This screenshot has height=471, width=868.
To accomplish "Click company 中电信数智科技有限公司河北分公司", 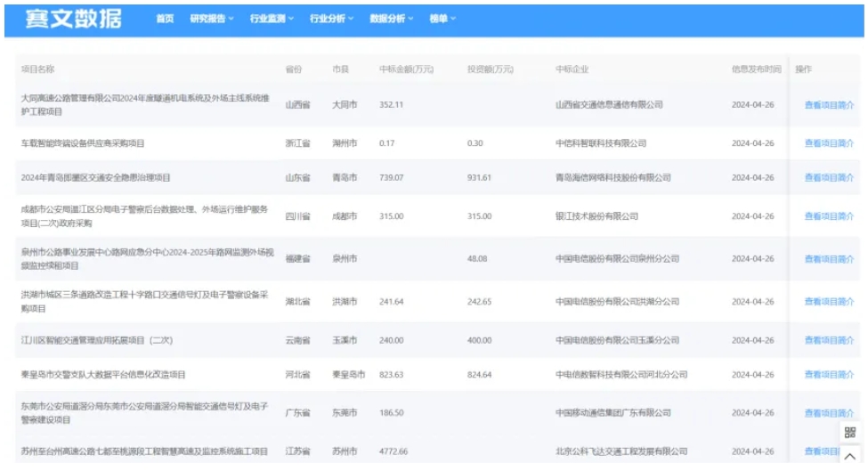I will click(x=621, y=375).
